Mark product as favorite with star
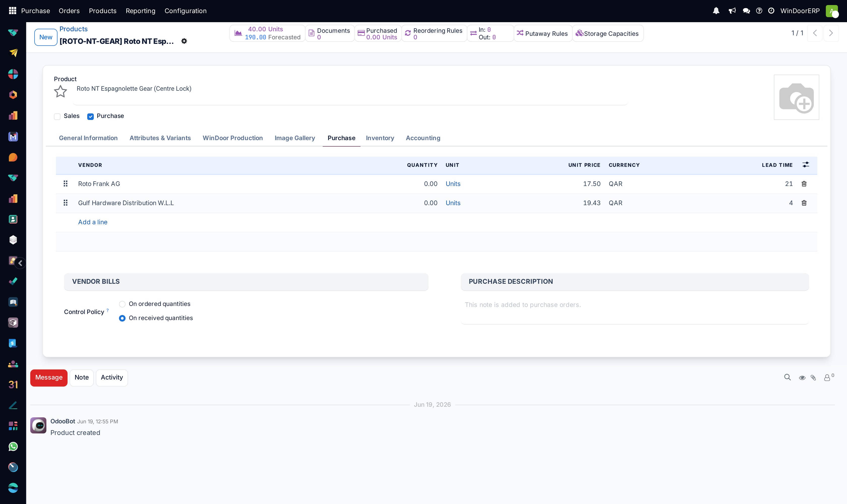The height and width of the screenshot is (504, 847). point(60,91)
